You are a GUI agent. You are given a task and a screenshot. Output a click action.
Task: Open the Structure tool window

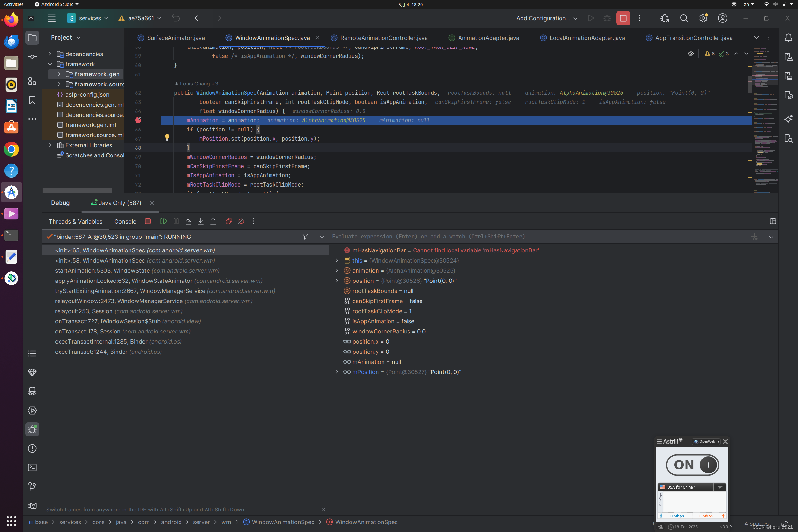(32, 81)
